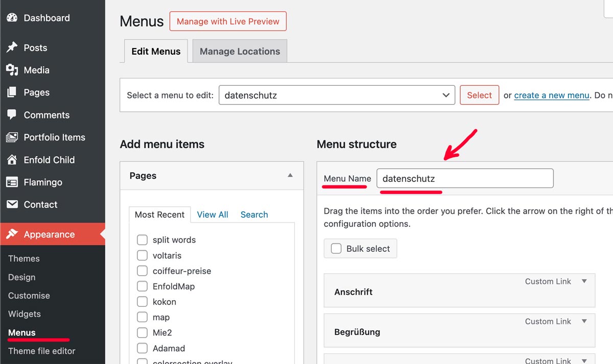Click the Dashboard gauge icon
Image resolution: width=613 pixels, height=364 pixels.
pyautogui.click(x=12, y=18)
